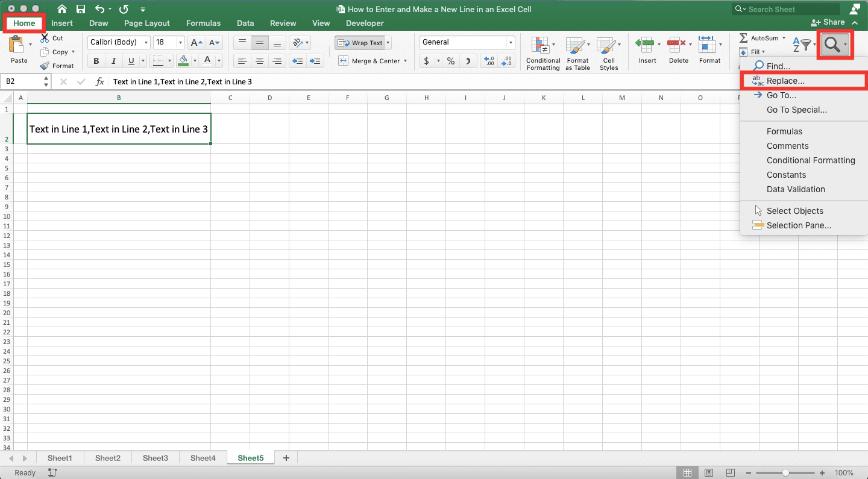The width and height of the screenshot is (868, 479).
Task: Apply font color with the A icon
Action: [207, 60]
